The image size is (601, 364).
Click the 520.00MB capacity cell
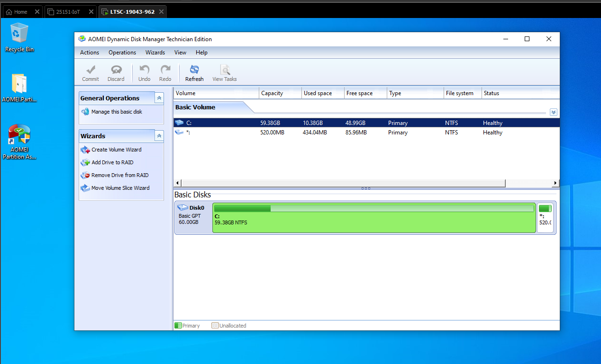272,133
